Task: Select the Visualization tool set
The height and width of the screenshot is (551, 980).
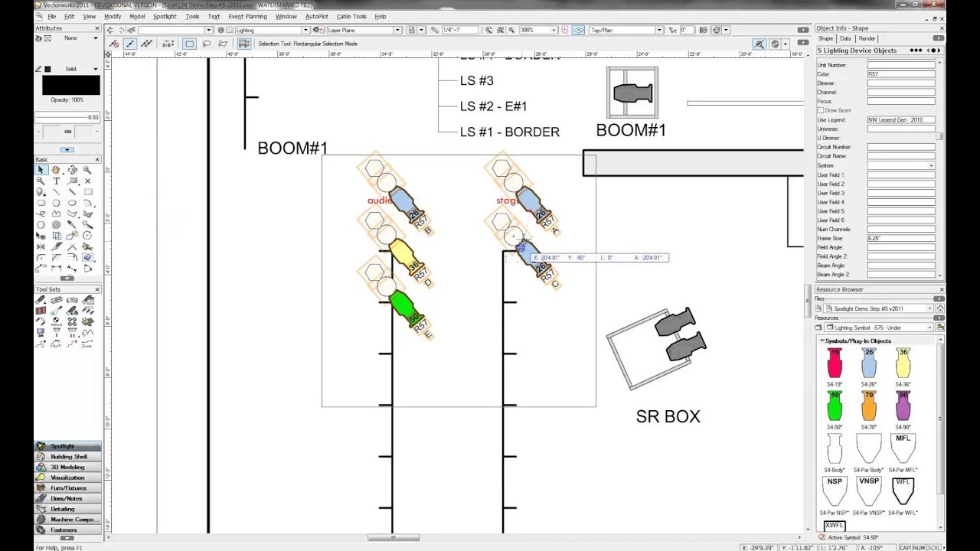Action: 68,478
